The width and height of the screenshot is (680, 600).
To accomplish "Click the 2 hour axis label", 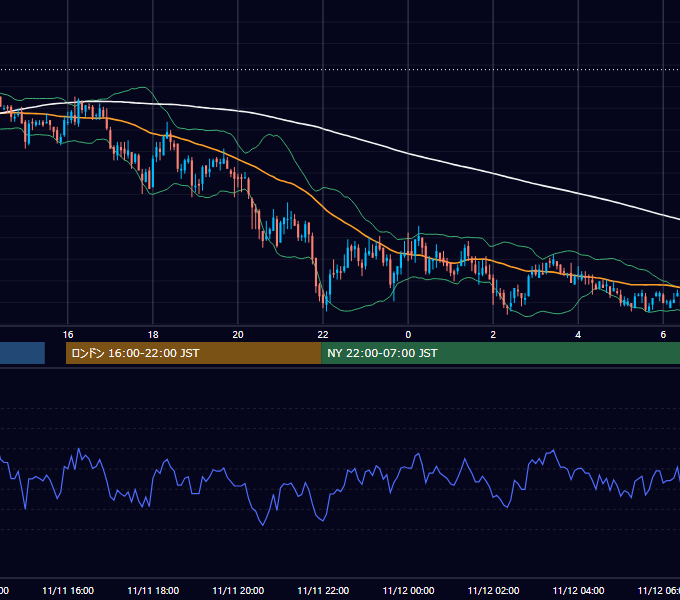I will [x=493, y=335].
